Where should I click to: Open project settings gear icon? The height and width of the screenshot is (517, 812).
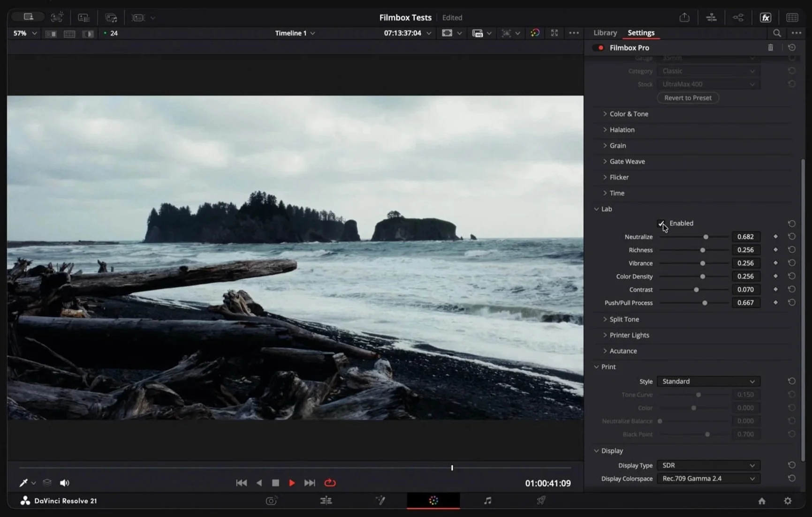click(x=788, y=501)
